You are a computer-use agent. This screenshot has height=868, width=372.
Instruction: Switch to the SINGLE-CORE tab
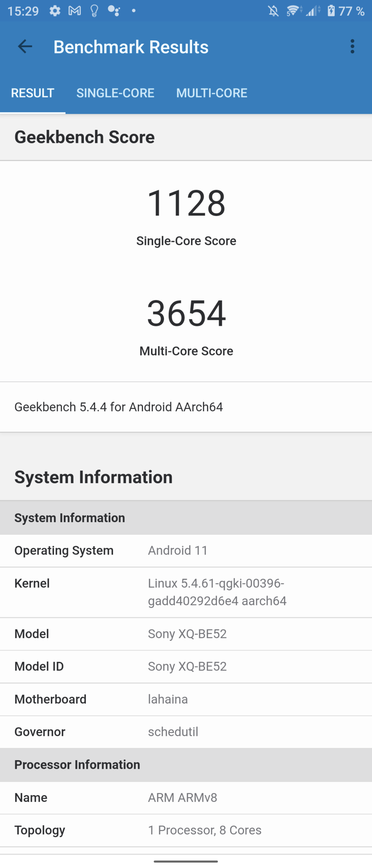pos(115,93)
